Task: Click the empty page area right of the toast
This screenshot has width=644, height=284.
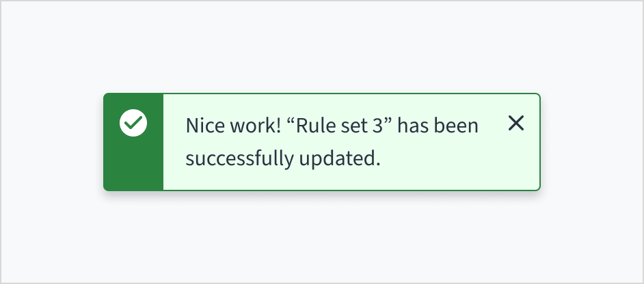Action: (591, 142)
